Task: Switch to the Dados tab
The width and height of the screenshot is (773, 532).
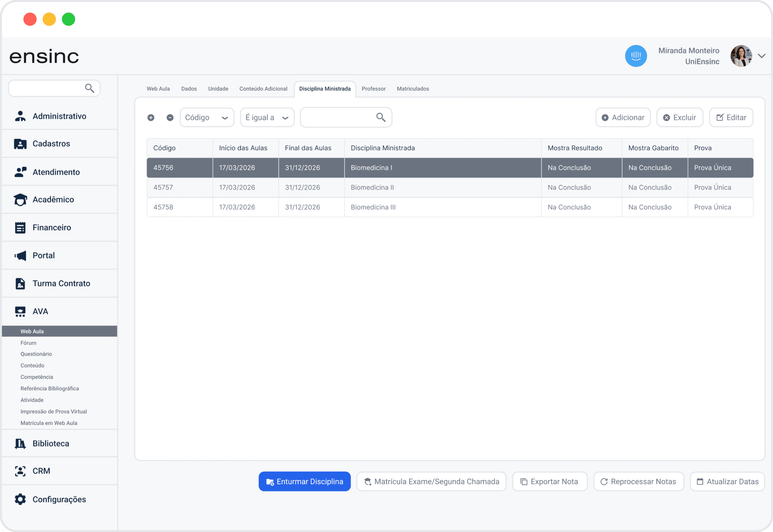Action: tap(189, 89)
